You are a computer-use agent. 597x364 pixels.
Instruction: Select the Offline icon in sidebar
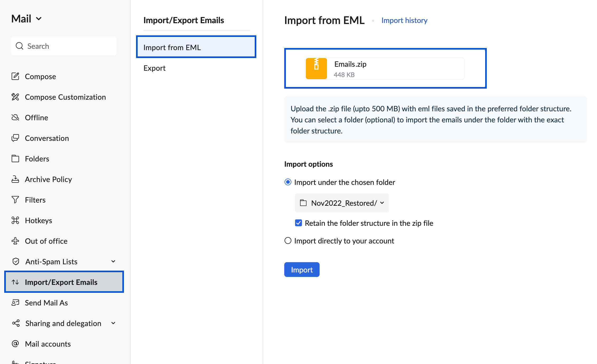[15, 117]
